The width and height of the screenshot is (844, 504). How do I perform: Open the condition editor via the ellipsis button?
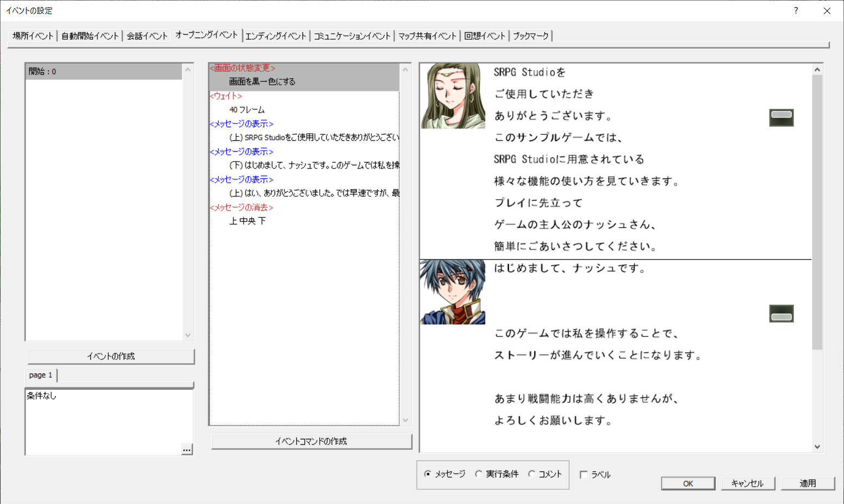coord(187,449)
